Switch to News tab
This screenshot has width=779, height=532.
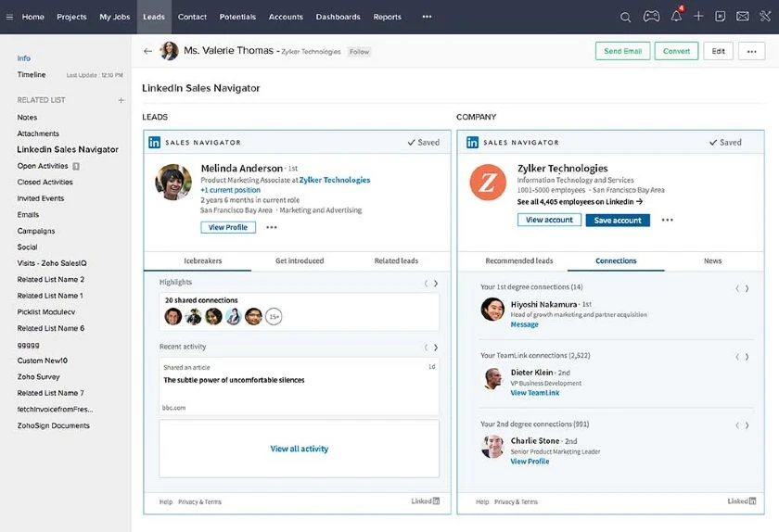(x=712, y=260)
